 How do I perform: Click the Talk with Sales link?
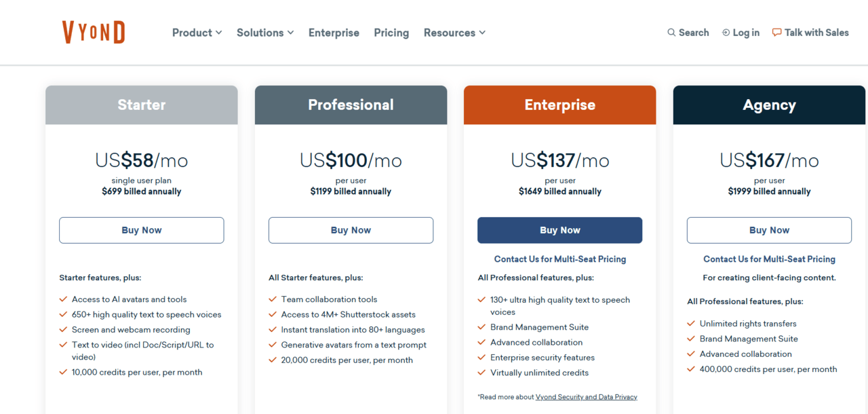point(816,33)
